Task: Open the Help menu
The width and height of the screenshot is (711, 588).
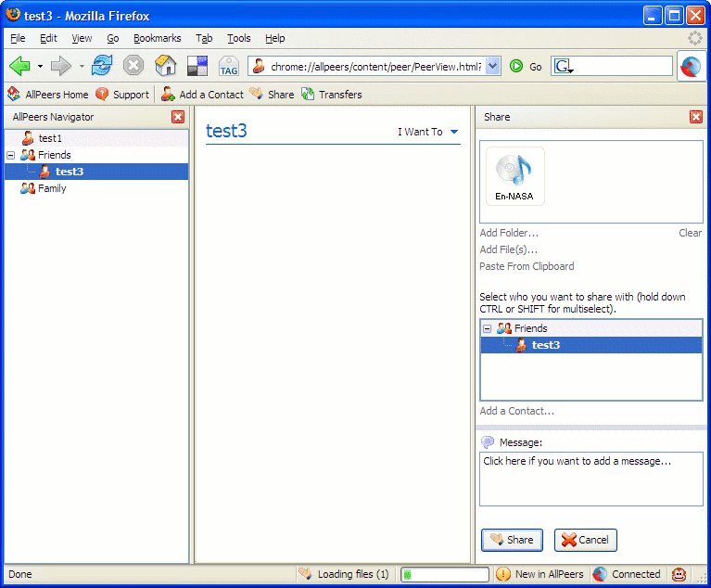Action: click(275, 38)
